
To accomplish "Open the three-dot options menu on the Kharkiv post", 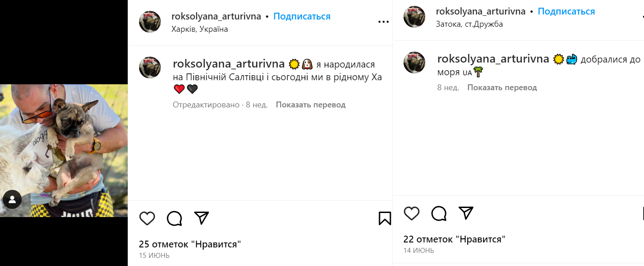I will pos(383,22).
